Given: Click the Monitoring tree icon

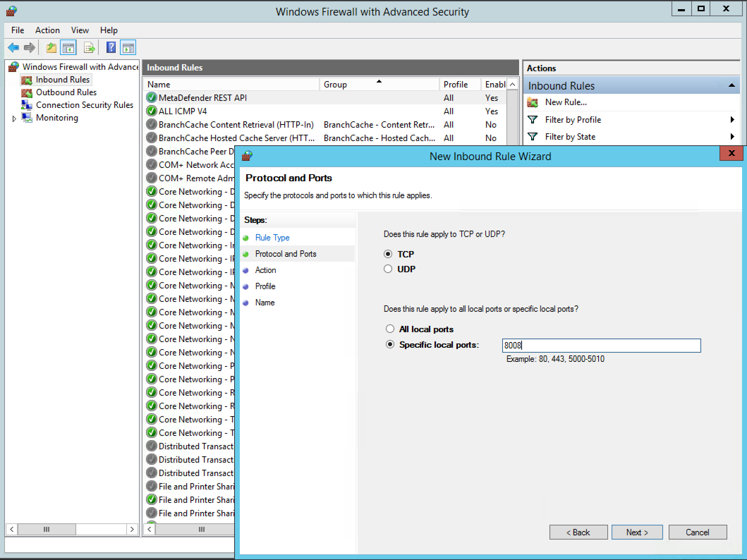Looking at the screenshot, I should [27, 118].
